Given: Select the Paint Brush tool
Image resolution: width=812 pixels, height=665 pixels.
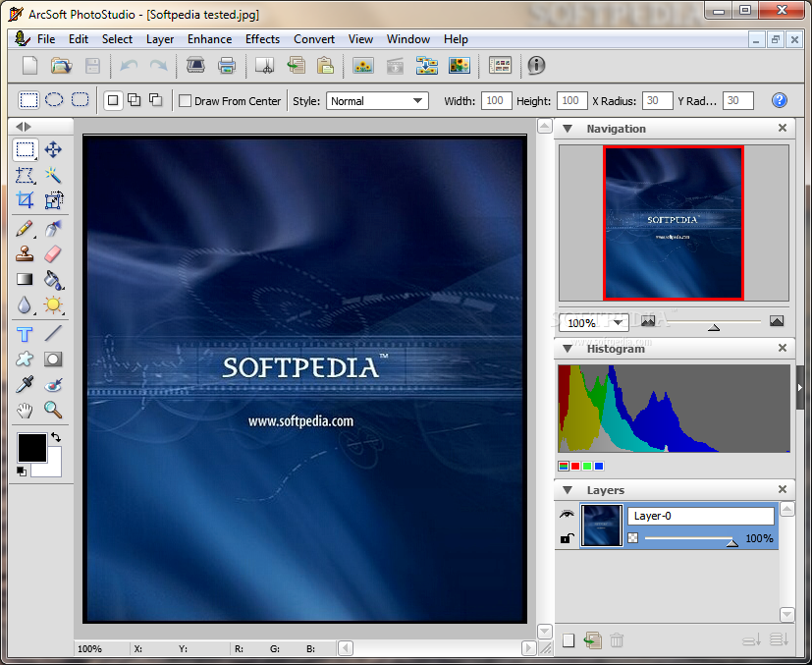Looking at the screenshot, I should (25, 229).
